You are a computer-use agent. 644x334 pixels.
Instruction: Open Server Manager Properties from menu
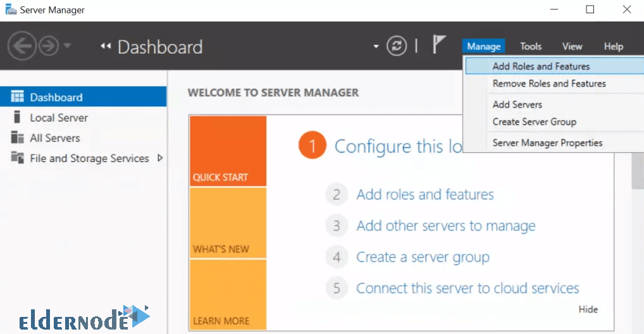547,142
